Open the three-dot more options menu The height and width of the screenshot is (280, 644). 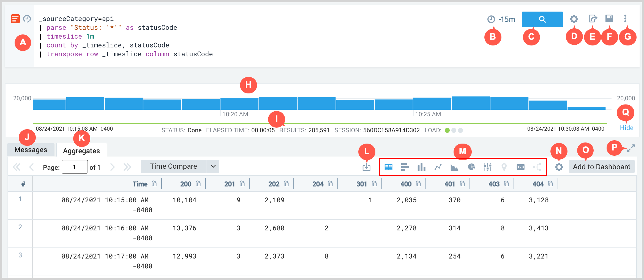(625, 19)
